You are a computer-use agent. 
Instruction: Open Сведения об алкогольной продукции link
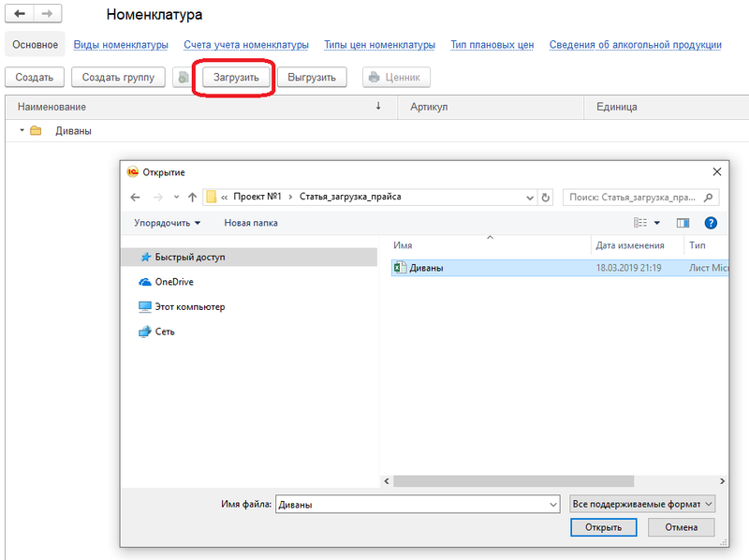click(636, 44)
